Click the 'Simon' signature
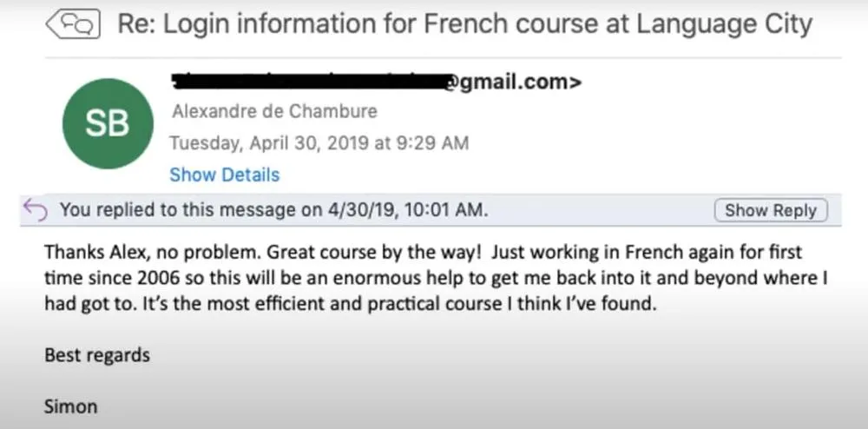 (70, 406)
